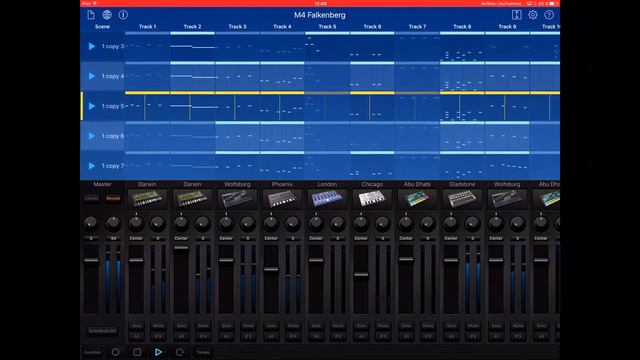
Task: Open the song info icon
Action: [x=123, y=15]
